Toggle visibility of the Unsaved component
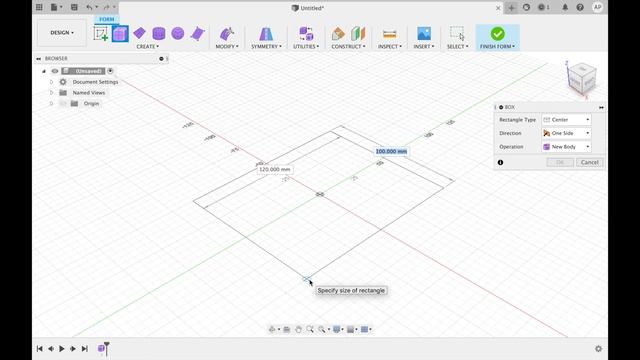640x360 pixels. [55, 71]
